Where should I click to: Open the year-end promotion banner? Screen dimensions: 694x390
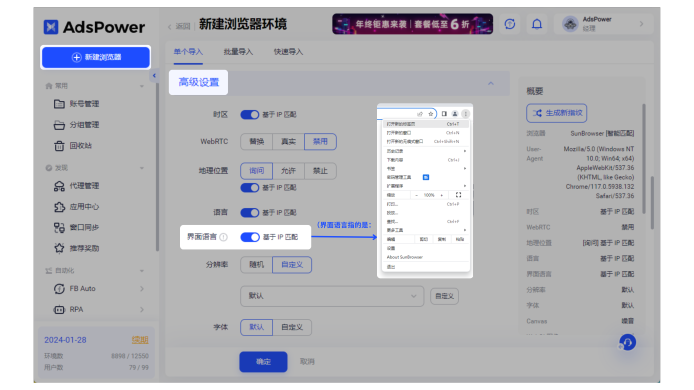[413, 24]
